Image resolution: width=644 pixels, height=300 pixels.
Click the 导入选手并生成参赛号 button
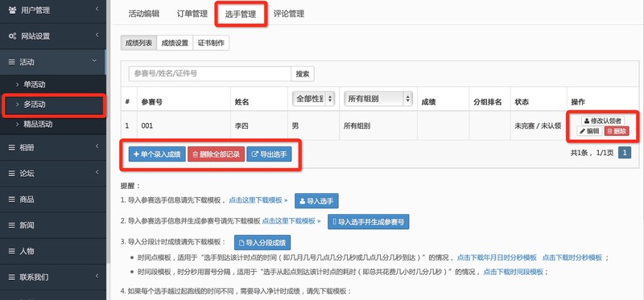pyautogui.click(x=369, y=222)
